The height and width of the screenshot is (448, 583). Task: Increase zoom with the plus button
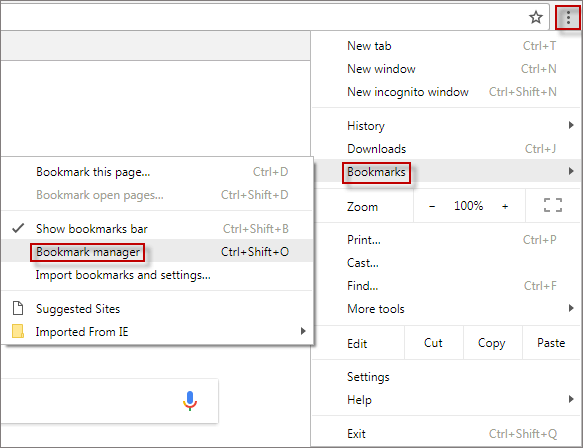pos(505,206)
